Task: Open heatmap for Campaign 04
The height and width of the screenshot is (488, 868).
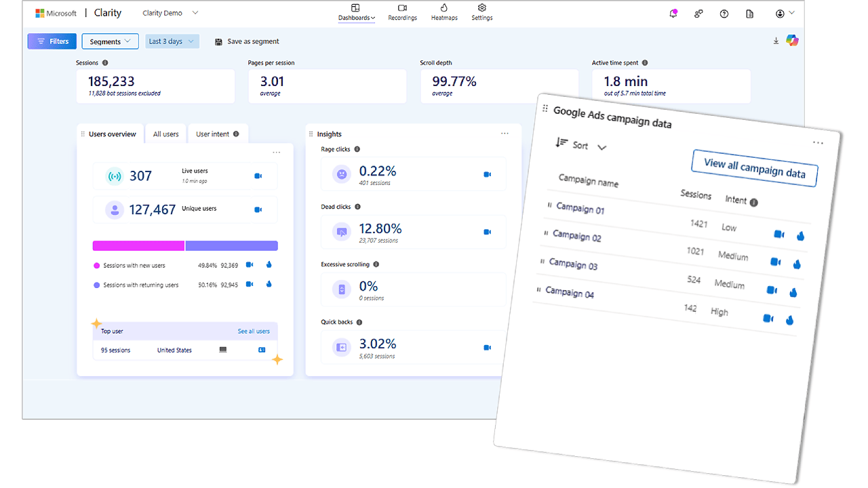Action: coord(789,321)
